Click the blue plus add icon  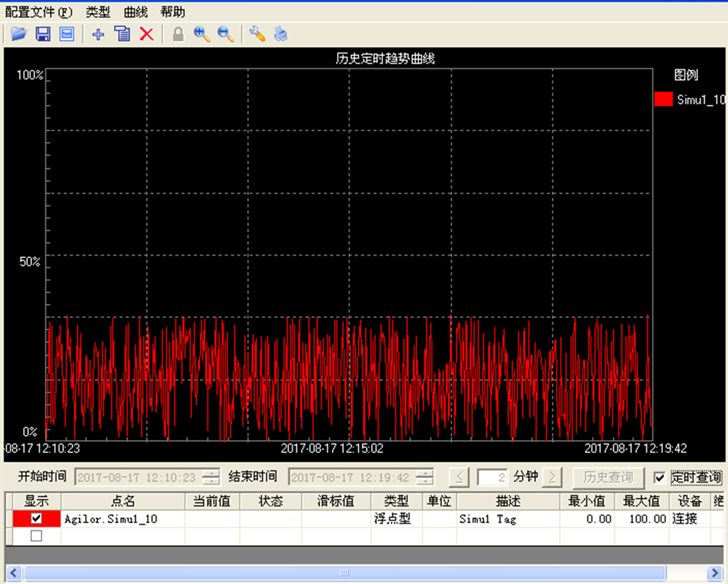(x=98, y=34)
